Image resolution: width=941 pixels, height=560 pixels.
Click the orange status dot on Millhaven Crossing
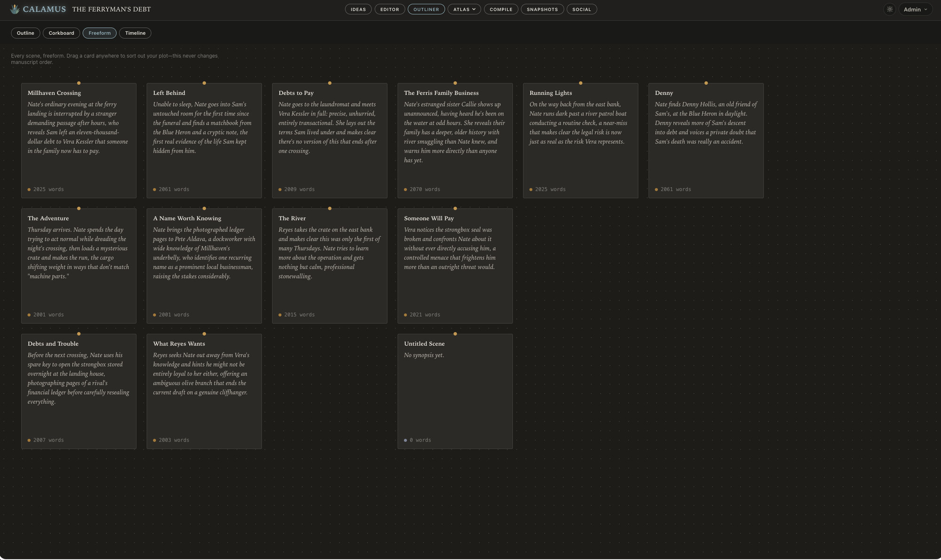[29, 189]
